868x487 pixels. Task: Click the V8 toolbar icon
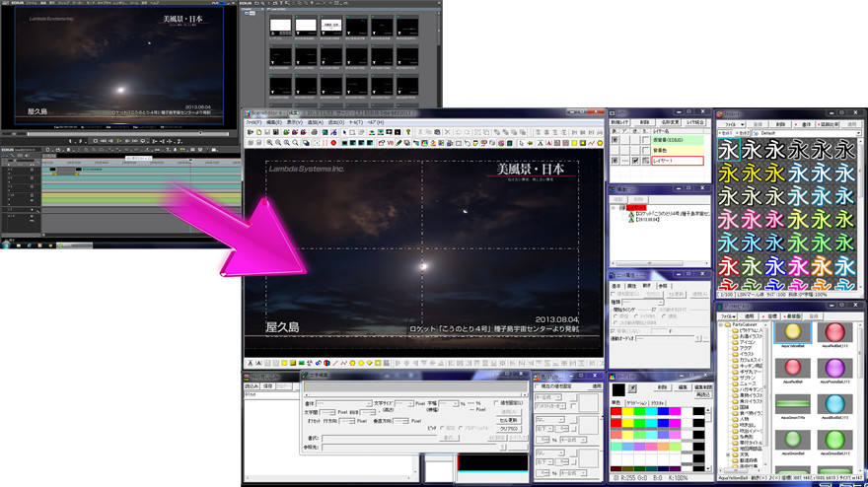391,142
